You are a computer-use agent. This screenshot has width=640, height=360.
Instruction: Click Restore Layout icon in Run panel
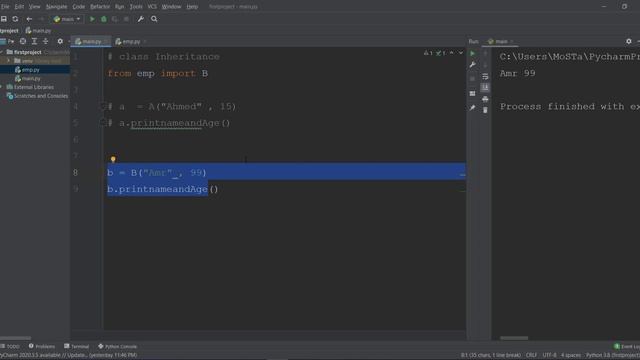coord(473,93)
